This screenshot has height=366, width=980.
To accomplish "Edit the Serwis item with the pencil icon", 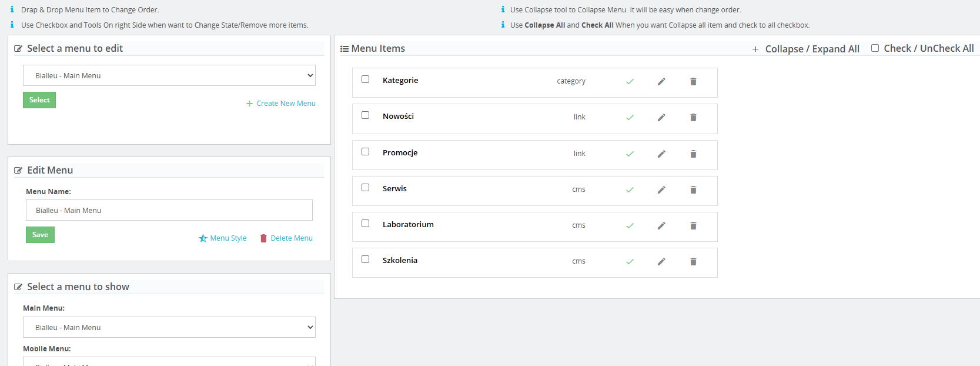I will (661, 190).
